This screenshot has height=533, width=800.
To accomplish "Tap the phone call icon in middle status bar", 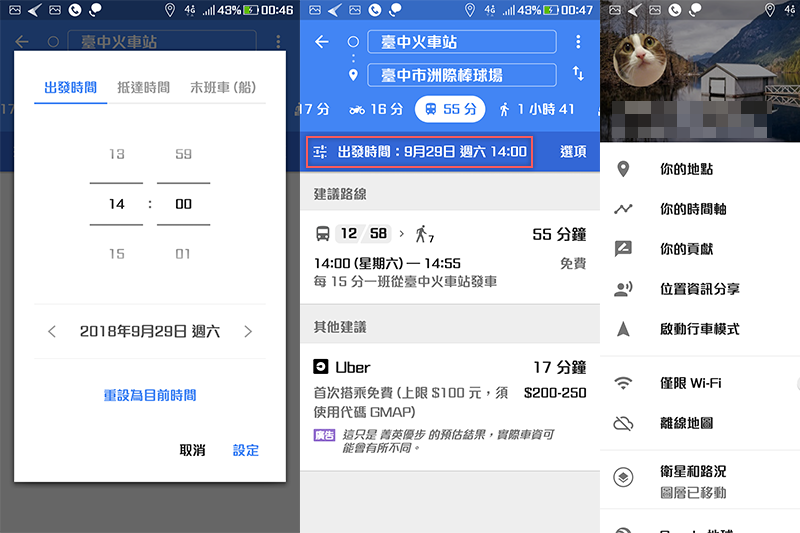I will pos(374,10).
